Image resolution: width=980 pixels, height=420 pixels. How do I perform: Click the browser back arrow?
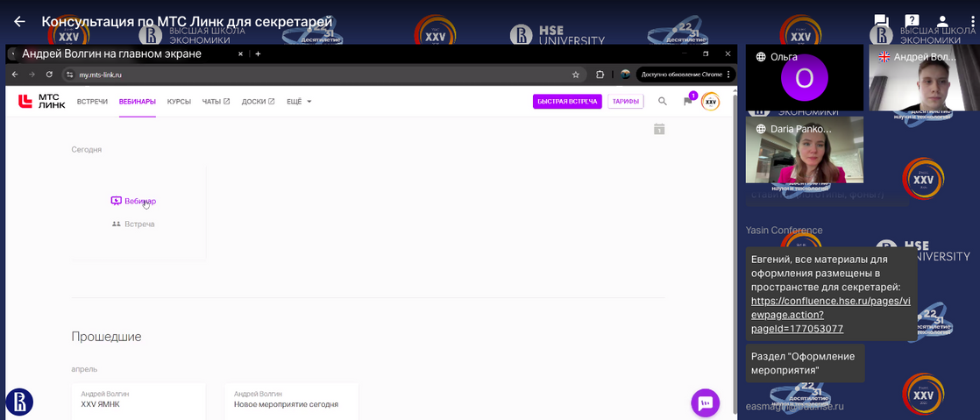point(15,75)
